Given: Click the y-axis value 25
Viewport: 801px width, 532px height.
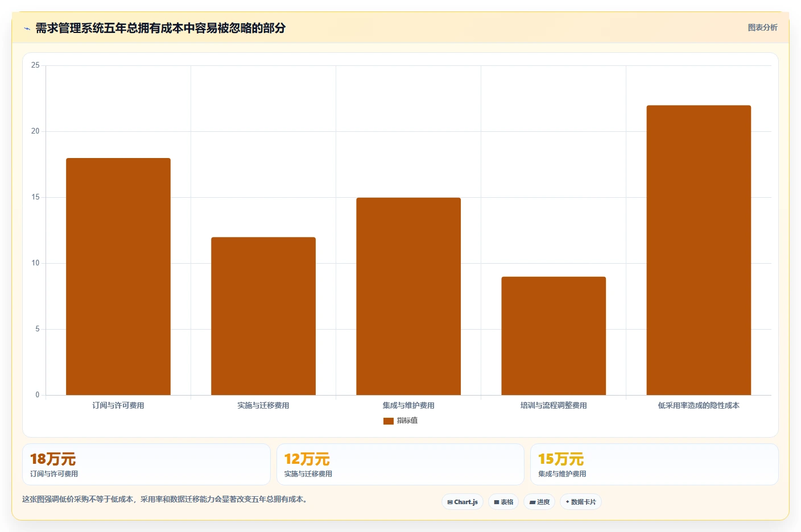Looking at the screenshot, I should pos(35,65).
